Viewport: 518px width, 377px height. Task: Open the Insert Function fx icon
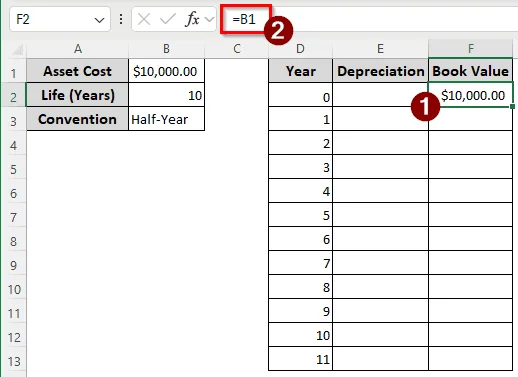192,19
